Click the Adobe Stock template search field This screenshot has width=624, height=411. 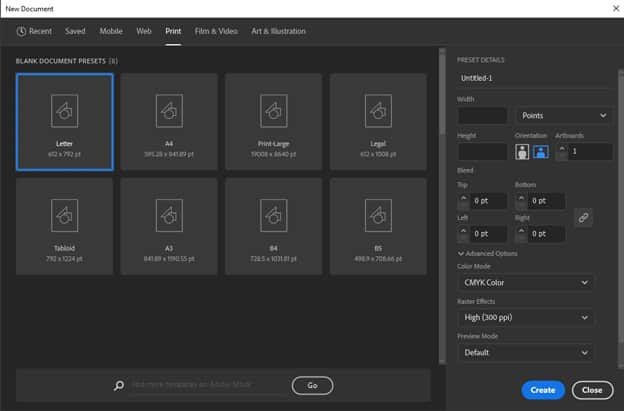[x=208, y=385]
